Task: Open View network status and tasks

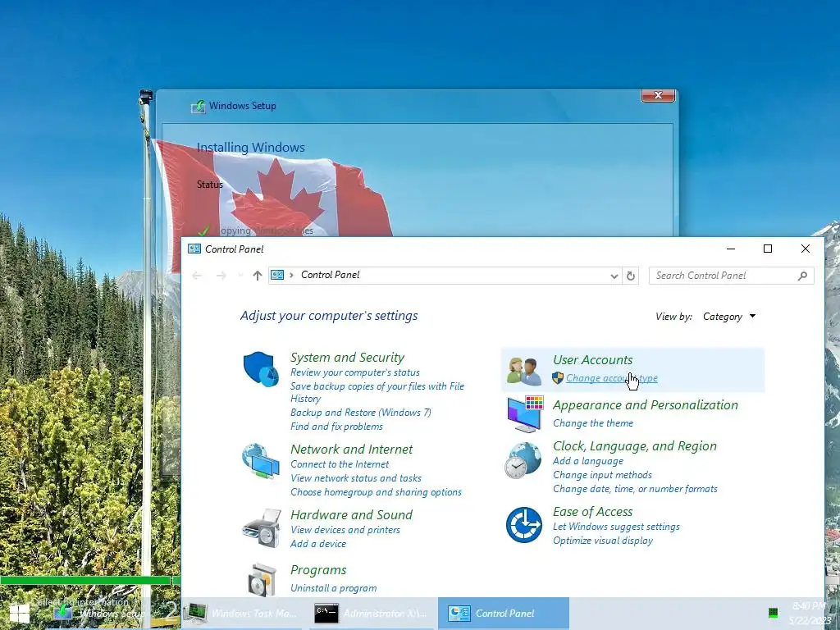Action: pyautogui.click(x=356, y=478)
